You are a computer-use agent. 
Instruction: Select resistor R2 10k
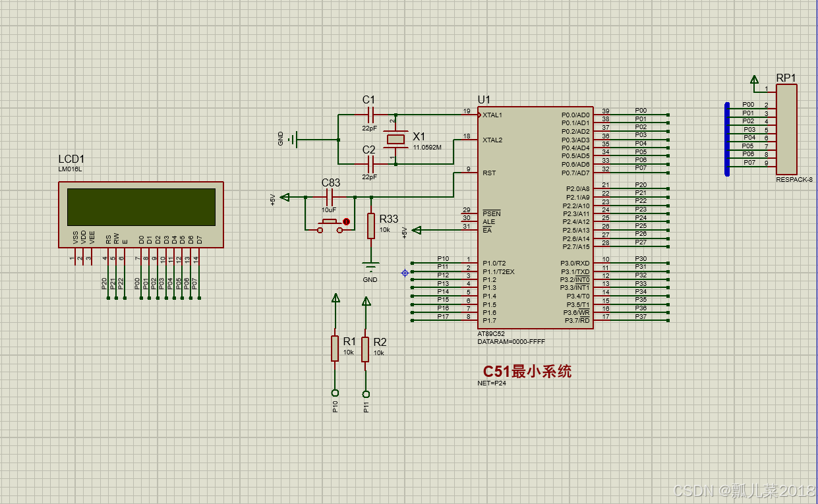pos(366,349)
